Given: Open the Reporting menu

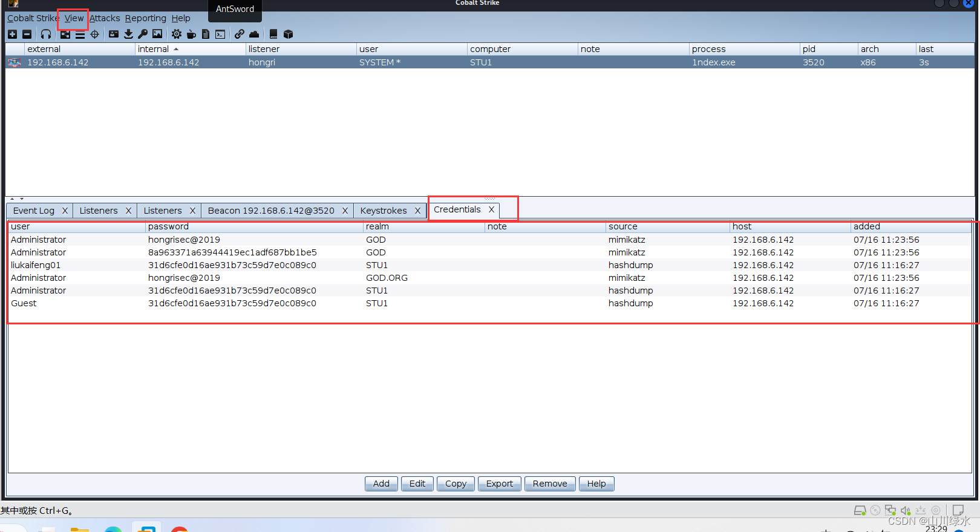Looking at the screenshot, I should (x=145, y=18).
